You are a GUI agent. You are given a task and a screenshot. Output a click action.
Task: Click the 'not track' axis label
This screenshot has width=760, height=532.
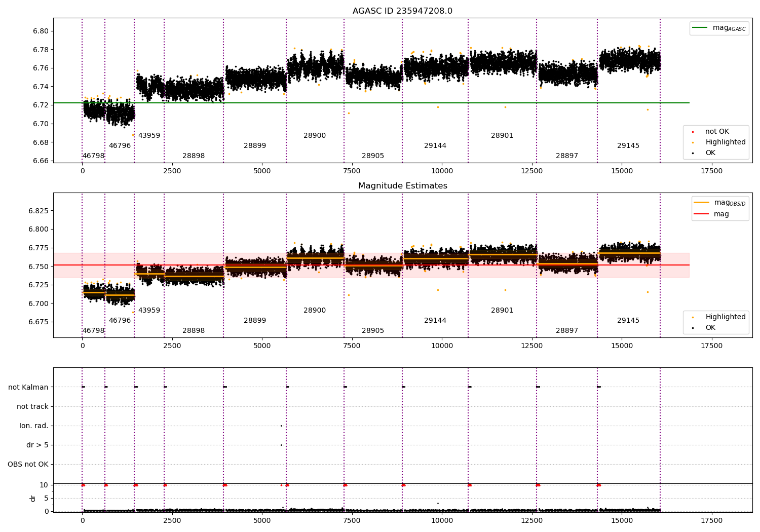click(x=32, y=406)
